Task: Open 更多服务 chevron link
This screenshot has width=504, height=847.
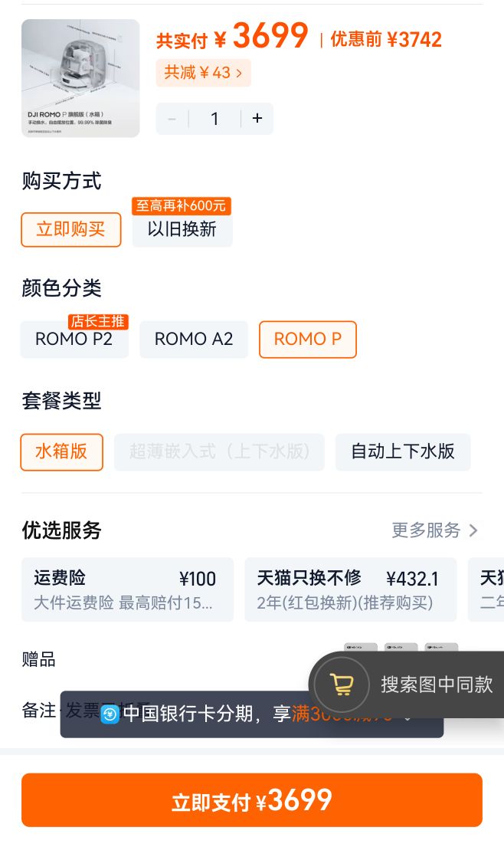Action: (x=434, y=530)
